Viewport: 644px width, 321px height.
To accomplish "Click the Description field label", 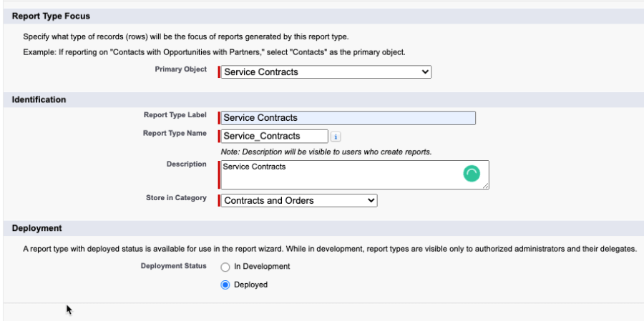I will 186,164.
